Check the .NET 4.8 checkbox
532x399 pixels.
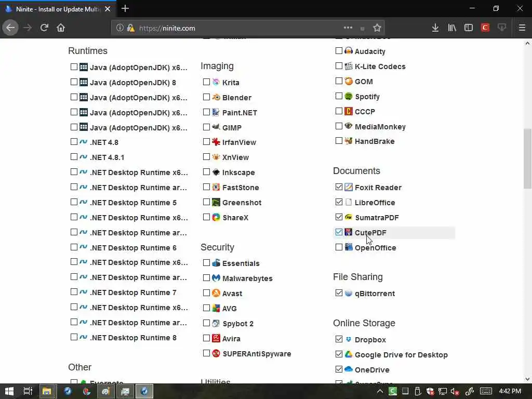pyautogui.click(x=74, y=141)
